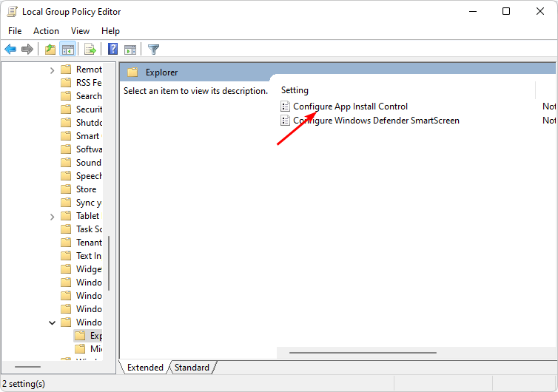This screenshot has width=558, height=392.
Task: Switch to the Standard tab
Action: click(x=192, y=367)
